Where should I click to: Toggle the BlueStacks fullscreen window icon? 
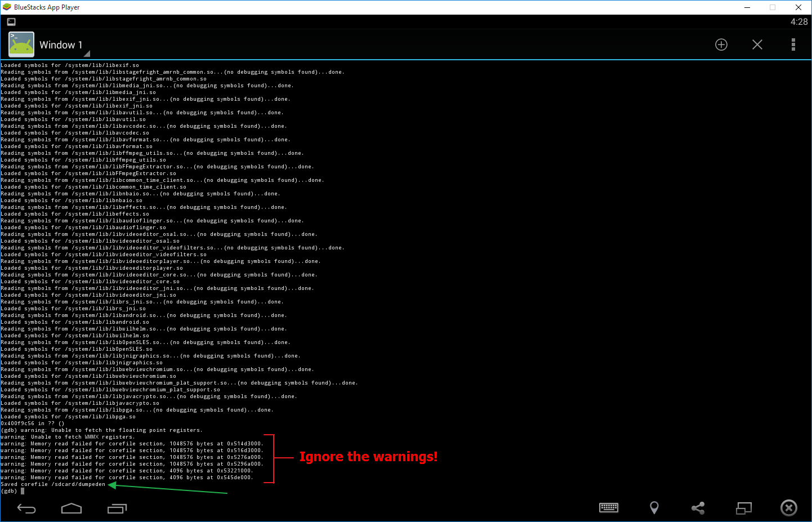click(744, 508)
